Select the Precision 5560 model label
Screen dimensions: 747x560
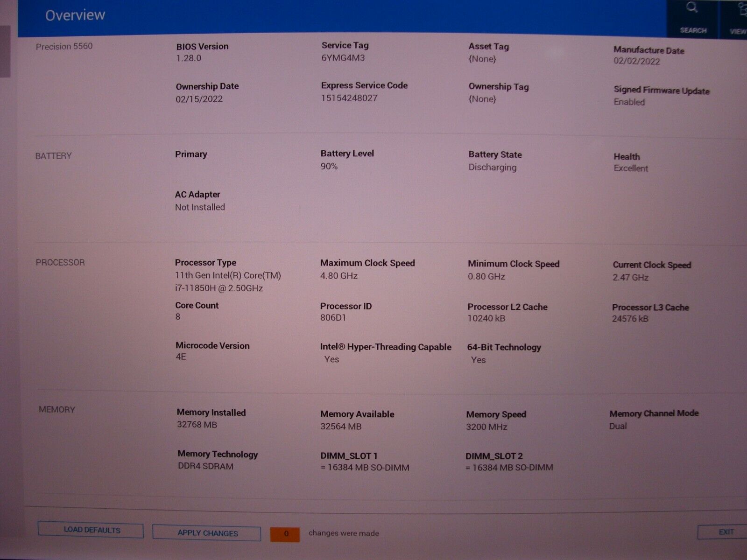(x=64, y=46)
